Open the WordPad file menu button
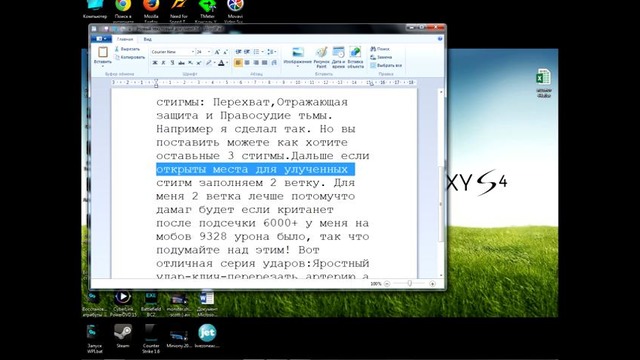This screenshot has width=640, height=360. tap(101, 39)
